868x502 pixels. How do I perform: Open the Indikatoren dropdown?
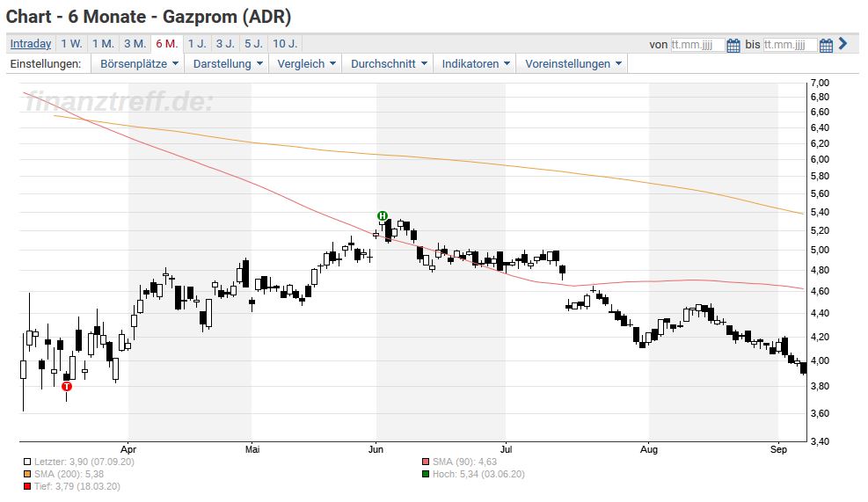(x=475, y=63)
